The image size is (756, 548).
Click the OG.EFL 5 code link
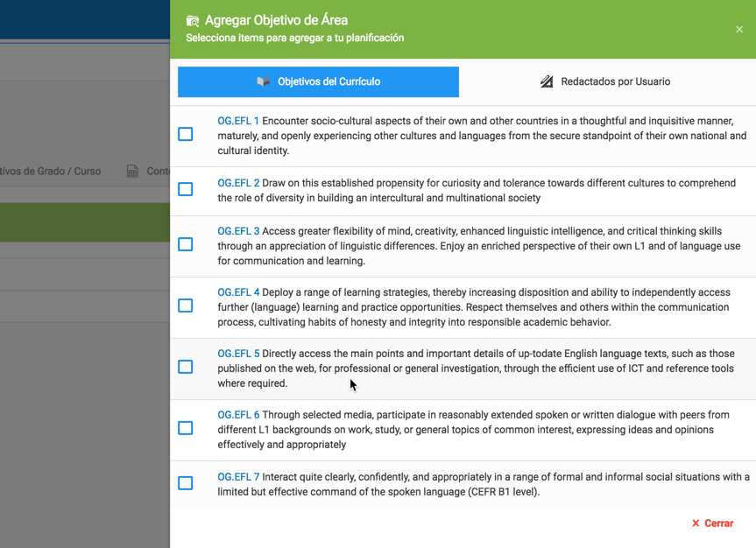point(238,354)
